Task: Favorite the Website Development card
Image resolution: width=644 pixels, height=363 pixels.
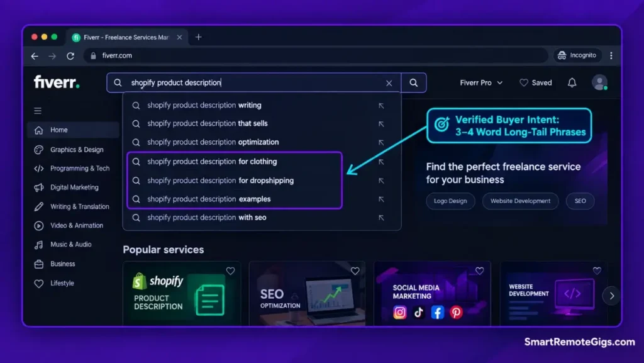Action: click(x=597, y=271)
